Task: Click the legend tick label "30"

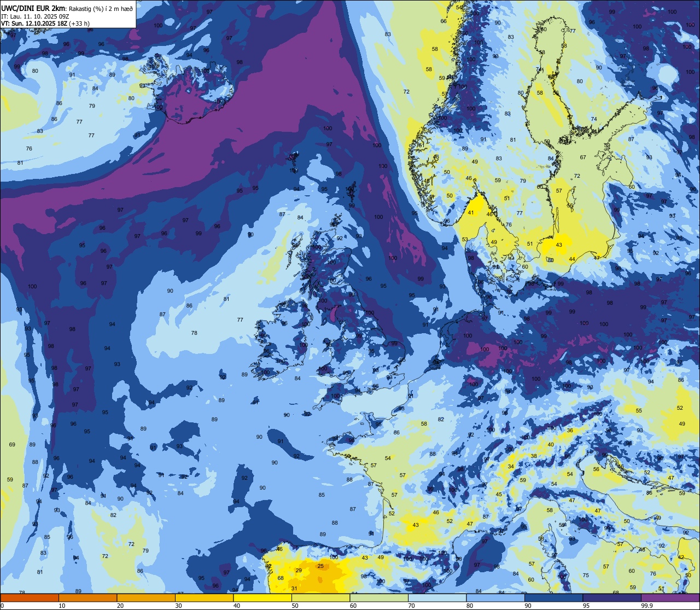Action: (178, 605)
